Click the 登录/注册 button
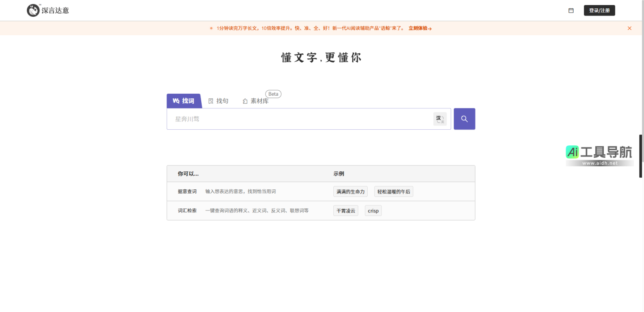644x312 pixels. click(599, 10)
